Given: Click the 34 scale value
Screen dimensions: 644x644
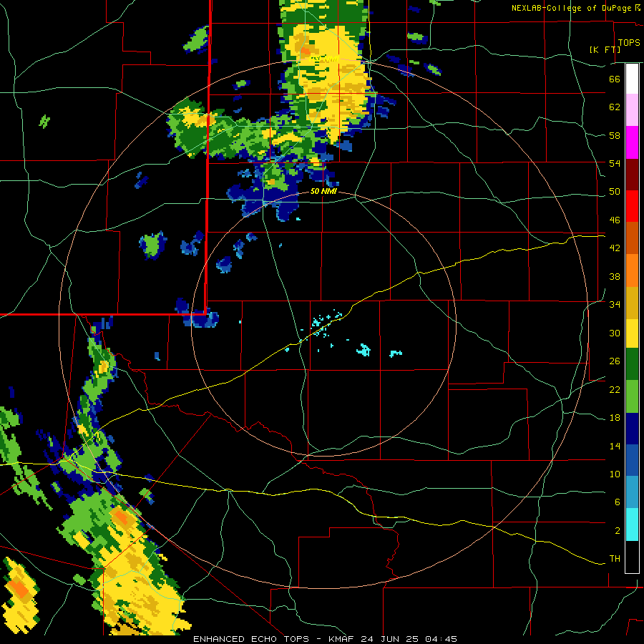Looking at the screenshot, I should tap(615, 304).
